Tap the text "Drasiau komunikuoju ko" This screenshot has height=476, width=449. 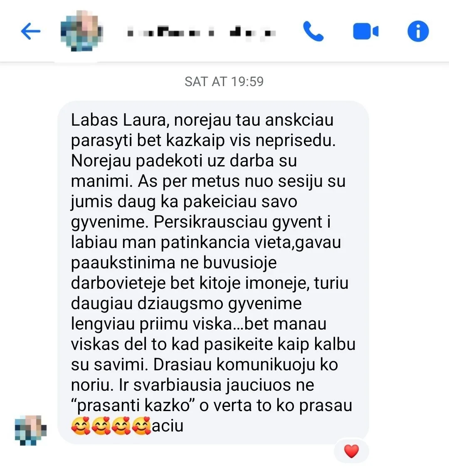pos(245,364)
